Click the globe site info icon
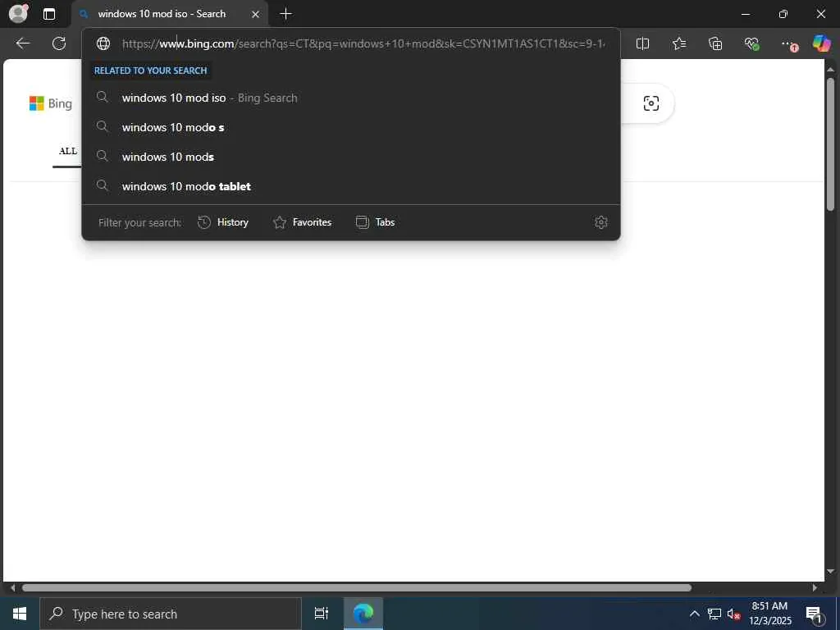Image resolution: width=840 pixels, height=630 pixels. (x=103, y=43)
